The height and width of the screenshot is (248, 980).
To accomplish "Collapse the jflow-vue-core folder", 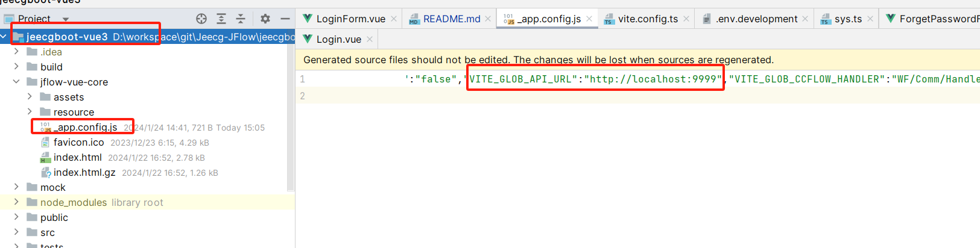I will [x=16, y=82].
